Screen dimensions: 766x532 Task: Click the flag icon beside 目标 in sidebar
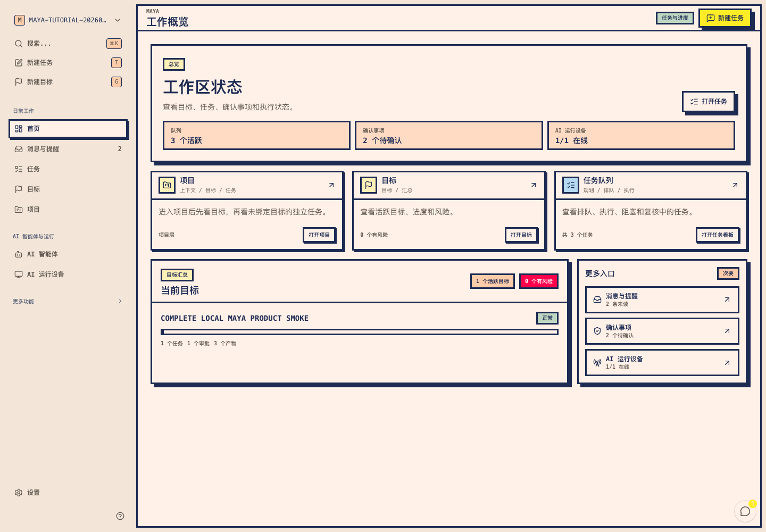(x=19, y=189)
